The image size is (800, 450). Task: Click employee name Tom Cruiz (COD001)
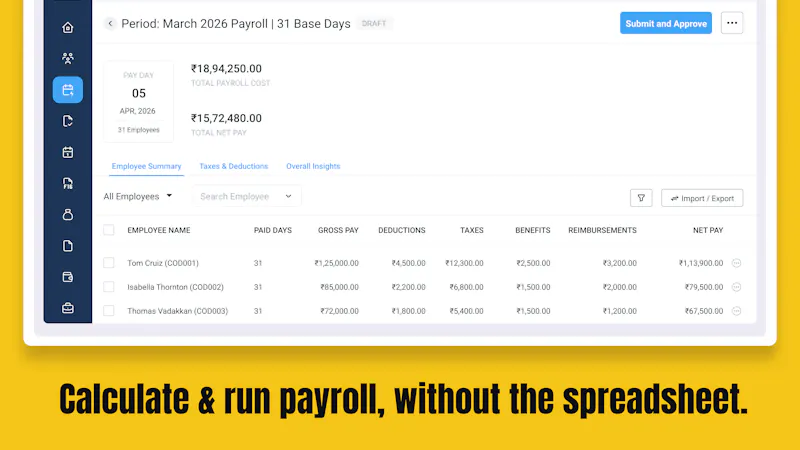pyautogui.click(x=163, y=263)
